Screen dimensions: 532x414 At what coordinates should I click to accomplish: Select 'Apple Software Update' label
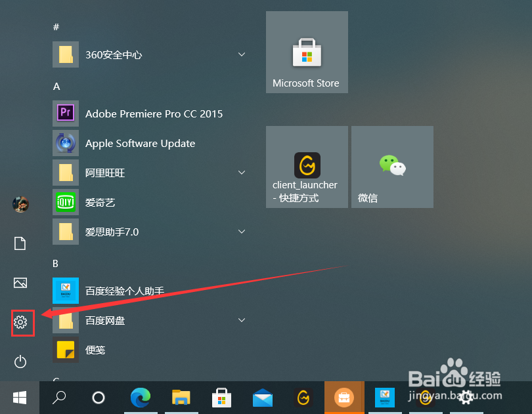pyautogui.click(x=140, y=144)
